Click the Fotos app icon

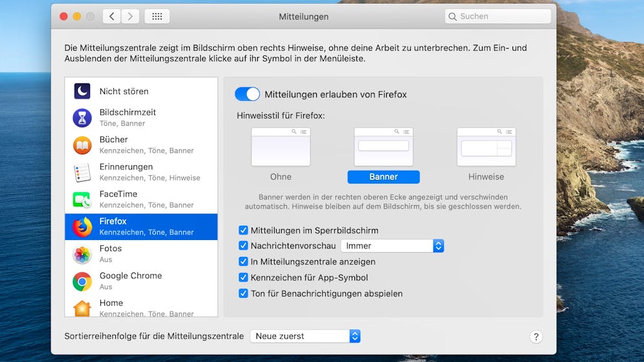[82, 254]
